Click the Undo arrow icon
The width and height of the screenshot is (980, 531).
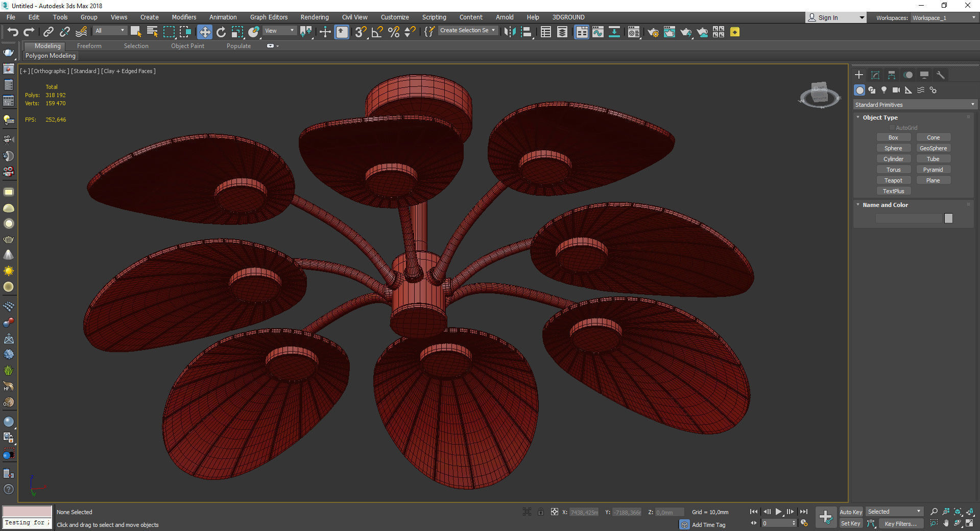tap(12, 32)
